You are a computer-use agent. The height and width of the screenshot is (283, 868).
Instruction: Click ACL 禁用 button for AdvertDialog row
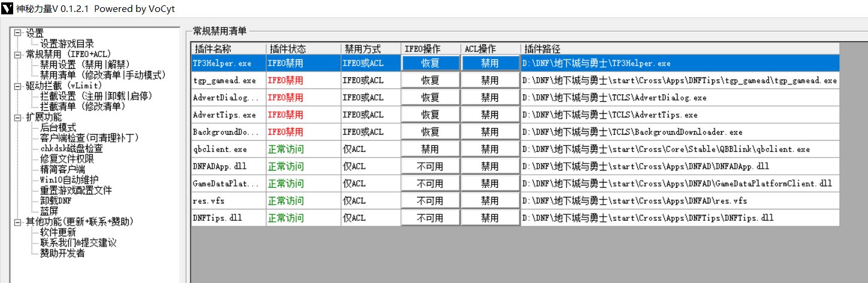(x=490, y=98)
